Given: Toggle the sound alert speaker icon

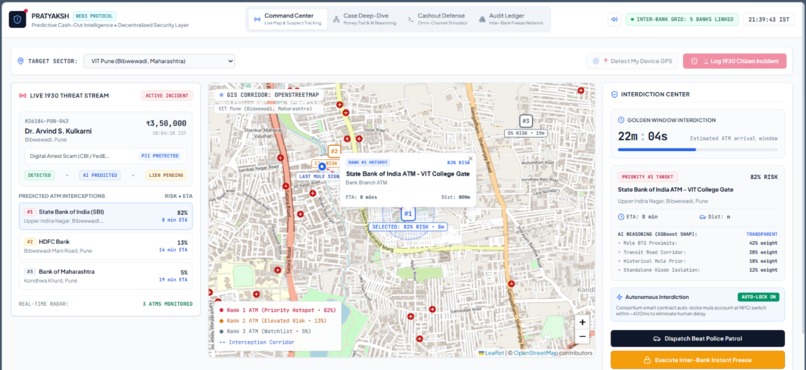Looking at the screenshot, I should coord(614,20).
